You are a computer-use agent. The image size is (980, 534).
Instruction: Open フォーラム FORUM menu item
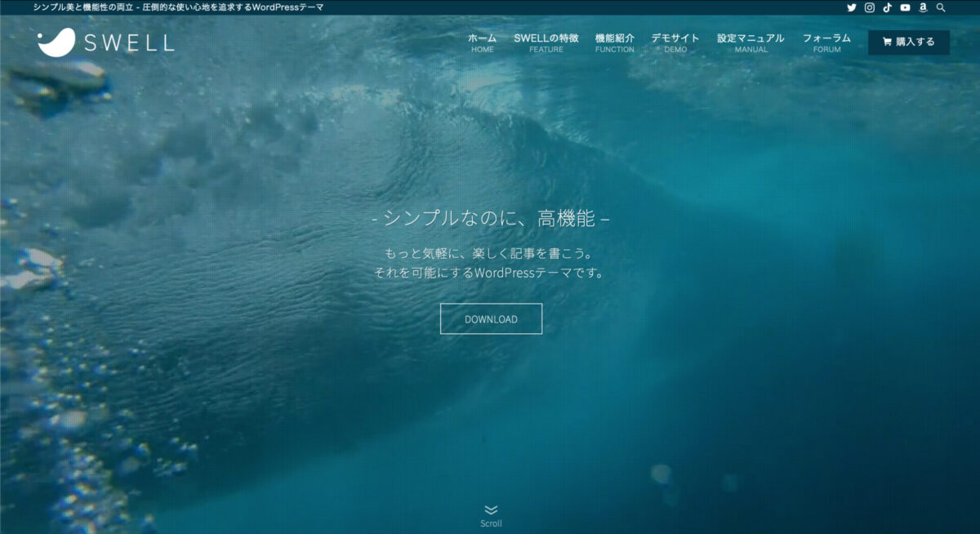pyautogui.click(x=826, y=42)
